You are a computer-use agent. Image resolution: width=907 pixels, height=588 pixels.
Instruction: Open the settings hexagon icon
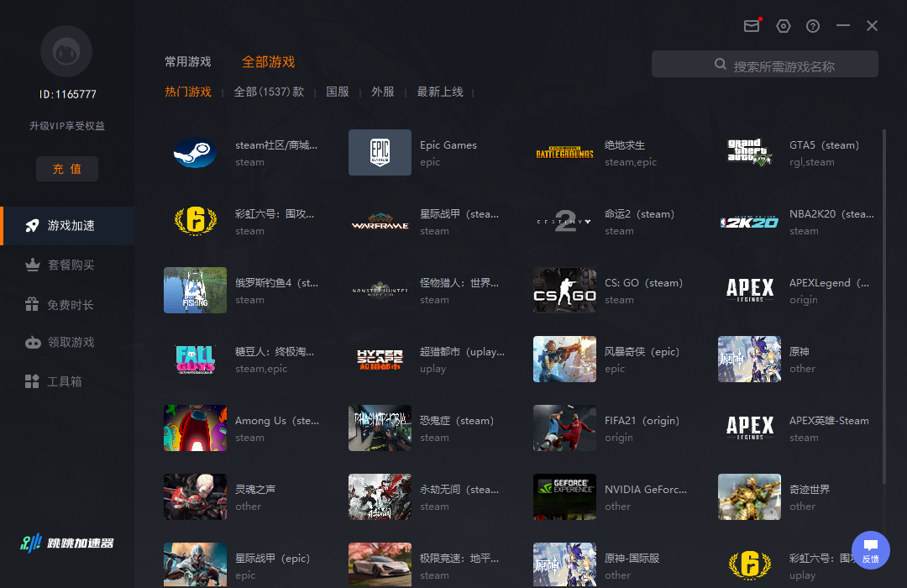click(784, 26)
